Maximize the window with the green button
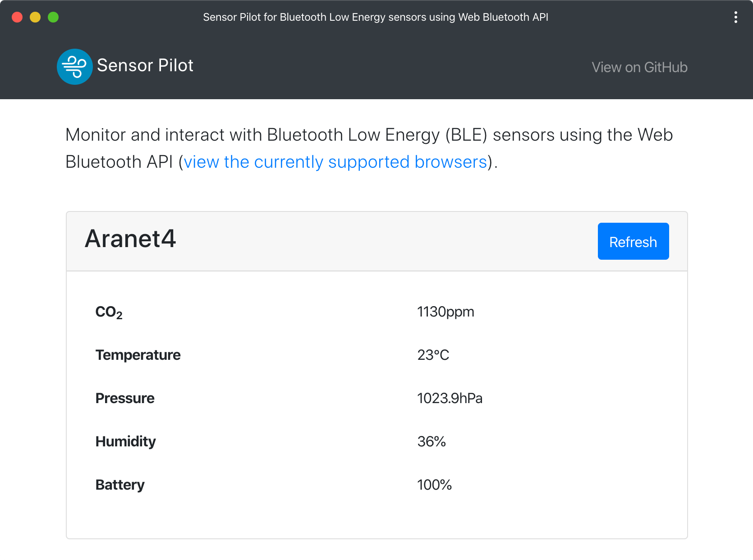Image resolution: width=753 pixels, height=560 pixels. tap(53, 17)
